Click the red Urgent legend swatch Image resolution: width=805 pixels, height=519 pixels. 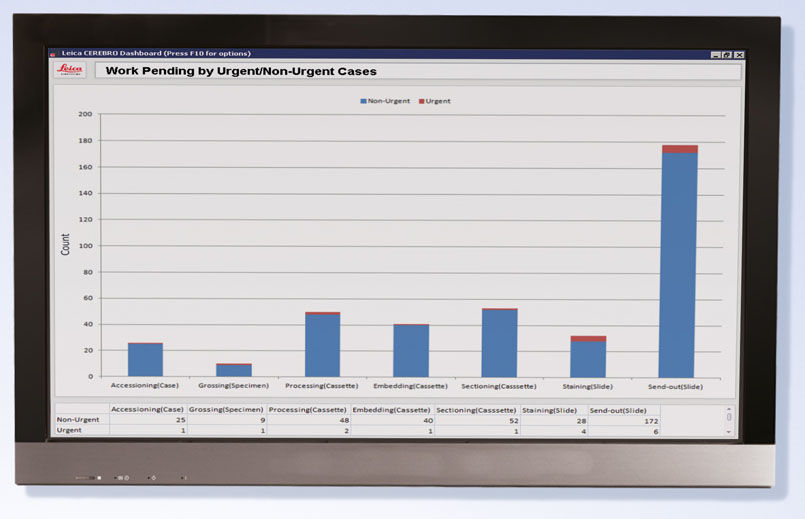coord(421,101)
